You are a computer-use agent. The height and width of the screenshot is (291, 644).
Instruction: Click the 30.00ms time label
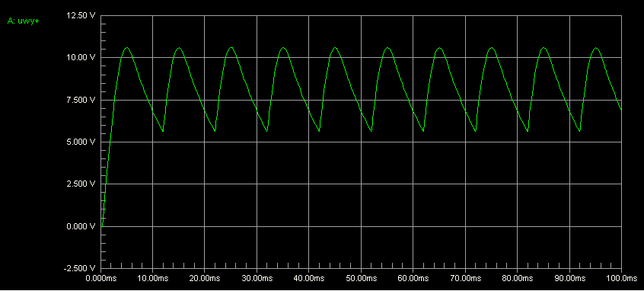coord(257,279)
